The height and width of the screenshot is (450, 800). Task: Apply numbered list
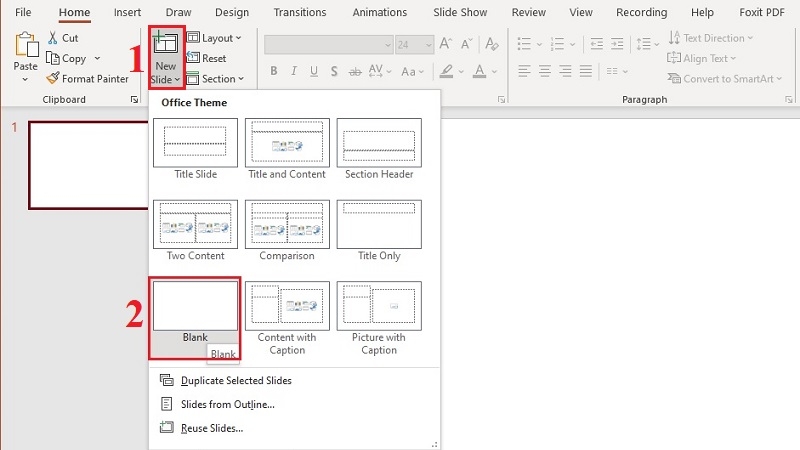click(557, 44)
